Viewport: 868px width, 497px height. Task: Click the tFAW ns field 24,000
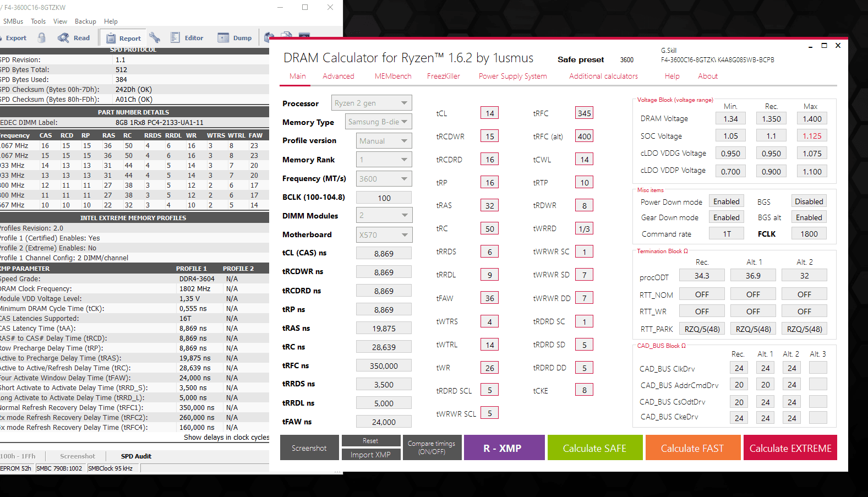pyautogui.click(x=384, y=422)
